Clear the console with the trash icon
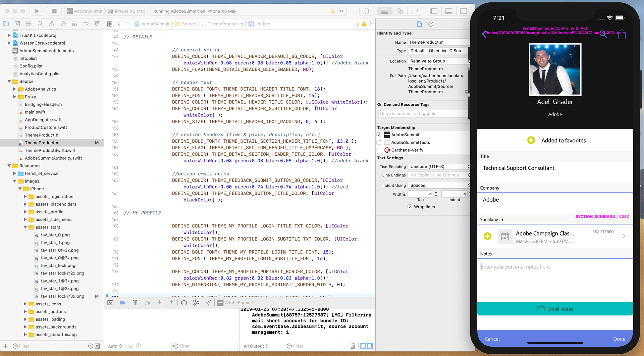The image size is (644, 356). pyautogui.click(x=353, y=346)
